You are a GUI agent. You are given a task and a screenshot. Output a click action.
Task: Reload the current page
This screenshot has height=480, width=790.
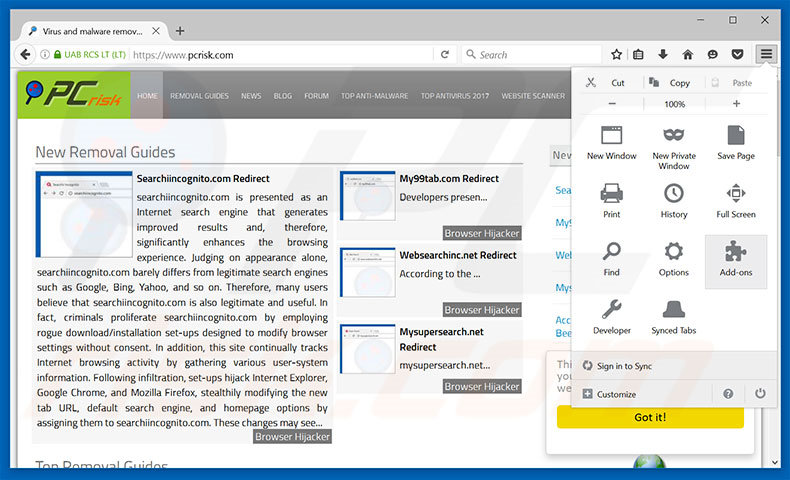pyautogui.click(x=444, y=54)
